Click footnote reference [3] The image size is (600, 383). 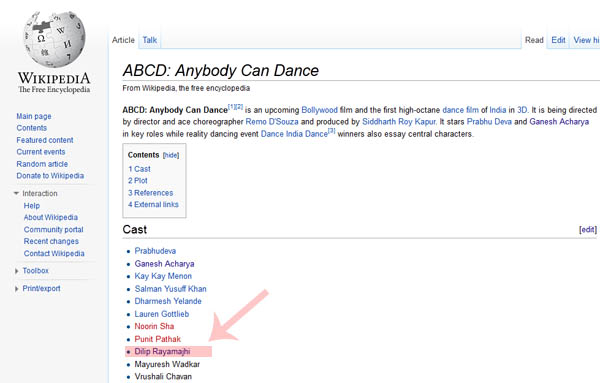coord(331,131)
